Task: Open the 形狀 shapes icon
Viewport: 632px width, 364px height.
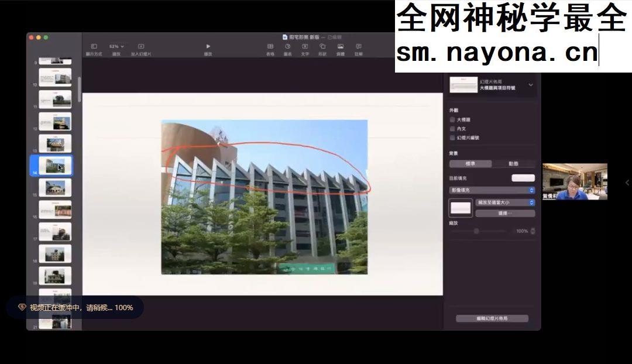Action: pyautogui.click(x=322, y=46)
